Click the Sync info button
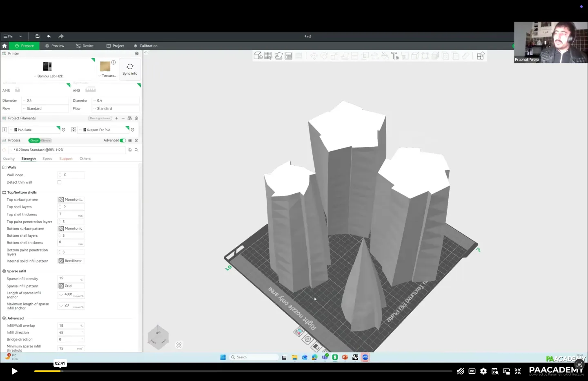 (130, 69)
